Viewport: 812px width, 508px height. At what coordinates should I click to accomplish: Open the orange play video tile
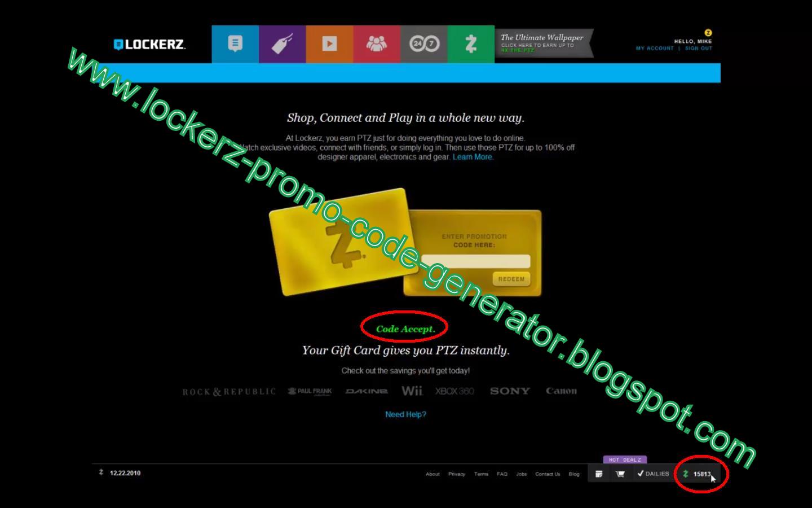[330, 44]
